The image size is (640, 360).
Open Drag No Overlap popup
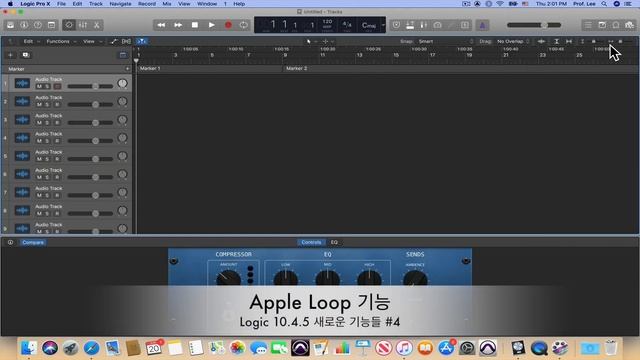(513, 42)
